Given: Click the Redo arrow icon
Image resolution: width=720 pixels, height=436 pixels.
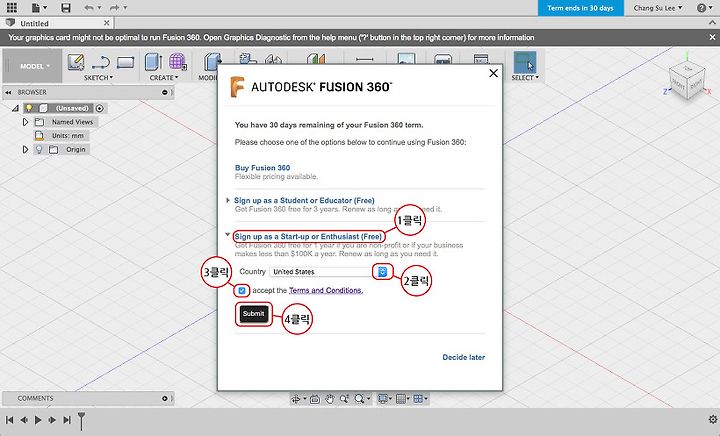Looking at the screenshot, I should (x=115, y=8).
